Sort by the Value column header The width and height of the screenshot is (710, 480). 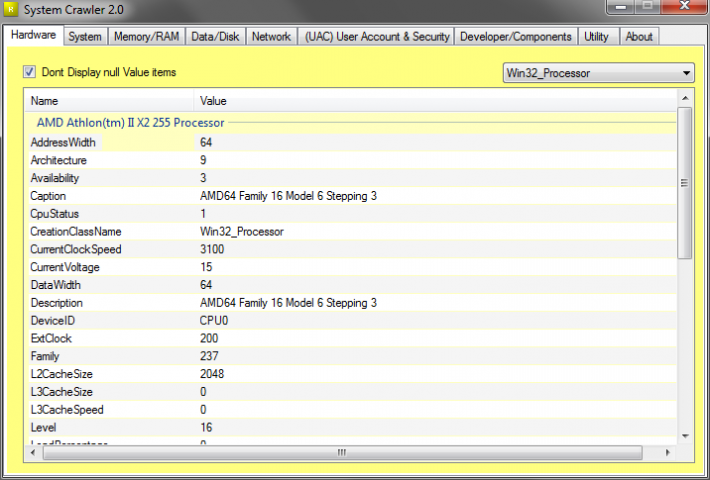[435, 101]
